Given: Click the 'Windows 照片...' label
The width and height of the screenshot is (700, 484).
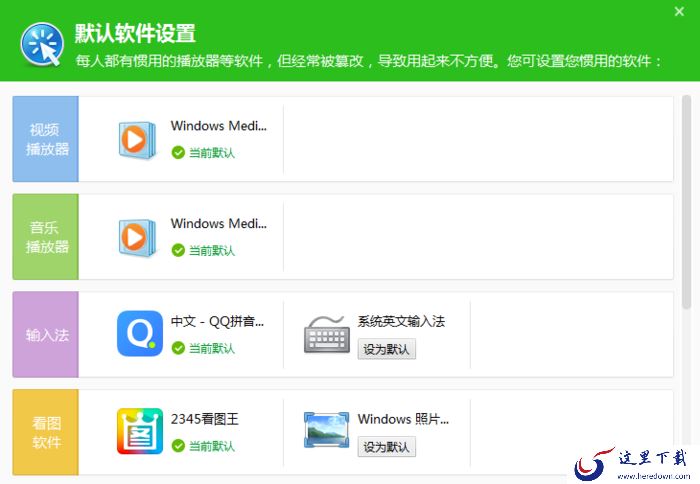Looking at the screenshot, I should pyautogui.click(x=403, y=419).
